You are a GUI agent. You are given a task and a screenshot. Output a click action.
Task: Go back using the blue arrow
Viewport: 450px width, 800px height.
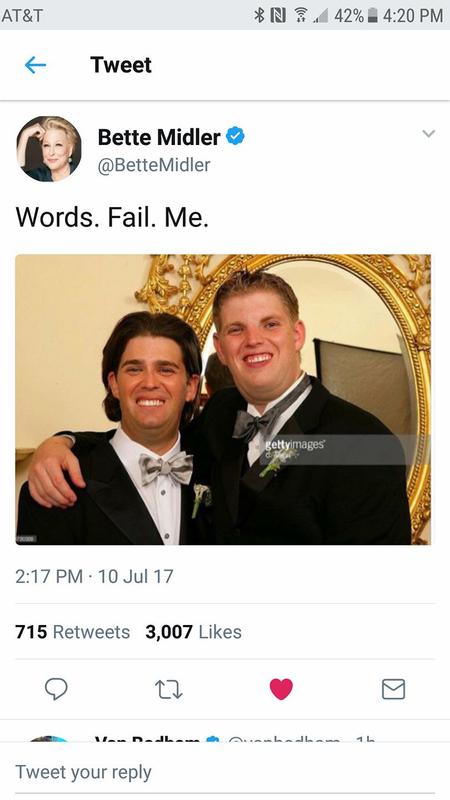point(35,65)
